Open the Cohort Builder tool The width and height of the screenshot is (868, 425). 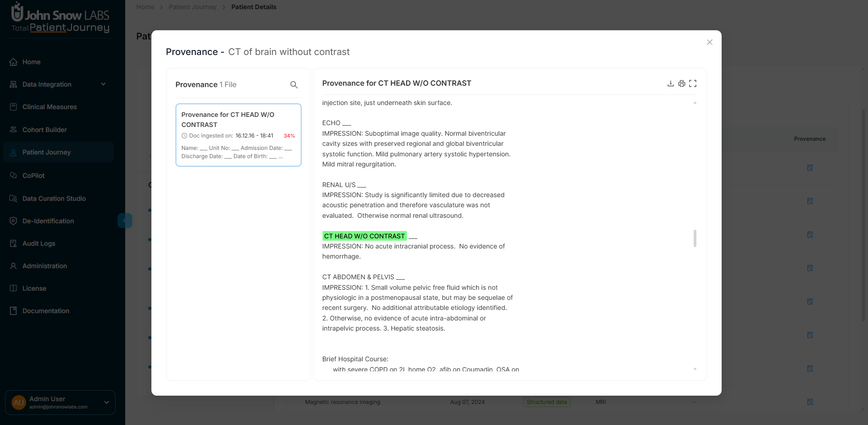[44, 130]
